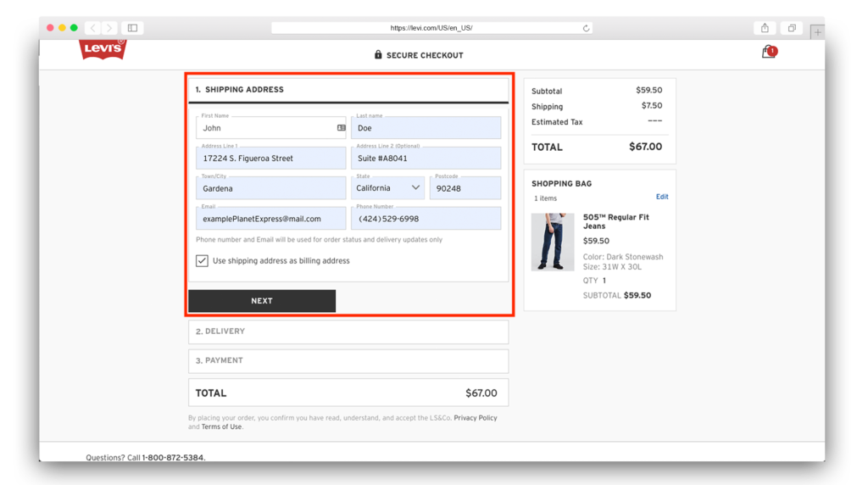This screenshot has width=868, height=485.
Task: Go back with browser back arrow
Action: click(x=93, y=28)
